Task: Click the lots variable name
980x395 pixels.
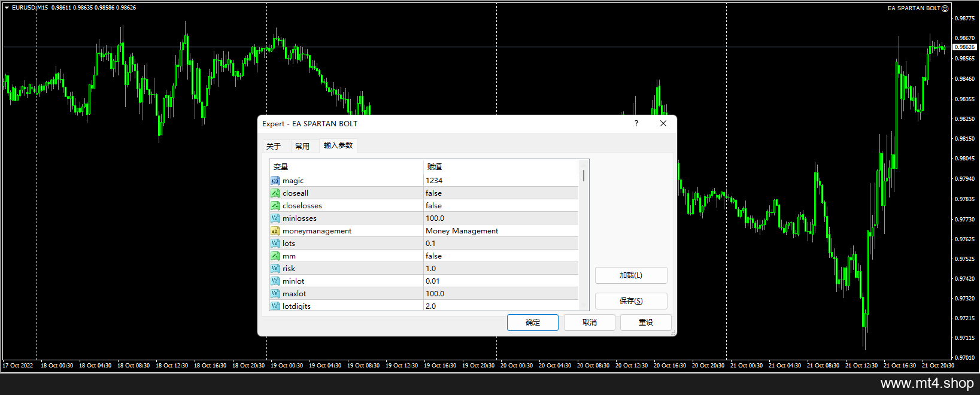Action: [289, 244]
